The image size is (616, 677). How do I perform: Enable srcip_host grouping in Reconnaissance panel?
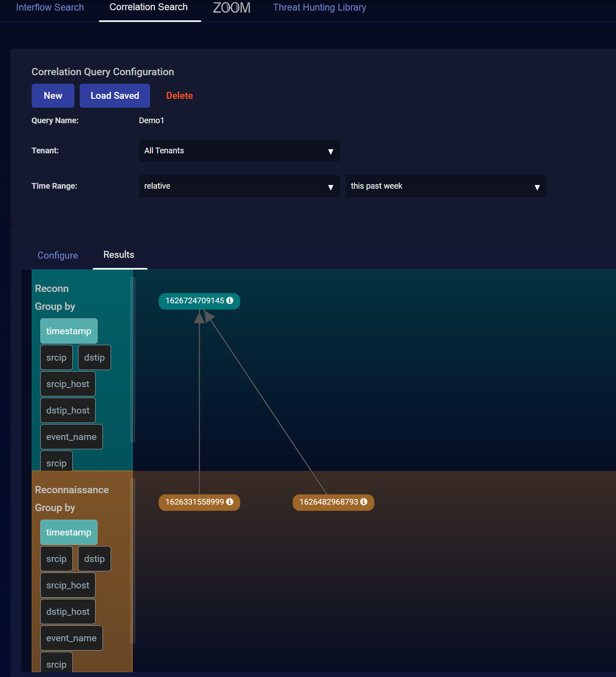[x=68, y=585]
